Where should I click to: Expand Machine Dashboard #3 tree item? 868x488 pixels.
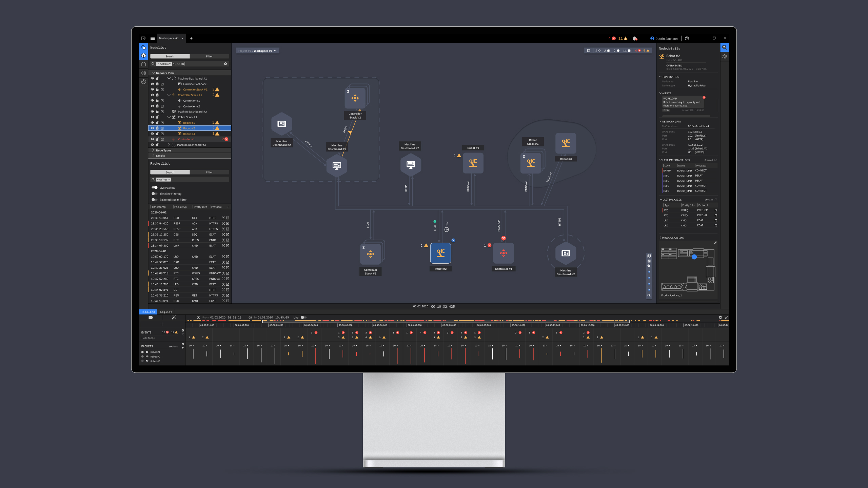coord(169,145)
